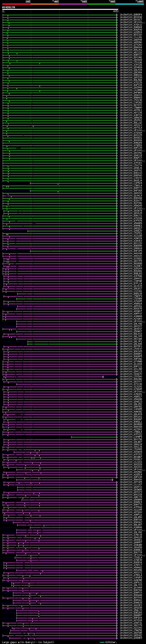The image size is (146, 644).
Task: Open label UniRef100_Q0DEZ0
Action: 131,231
